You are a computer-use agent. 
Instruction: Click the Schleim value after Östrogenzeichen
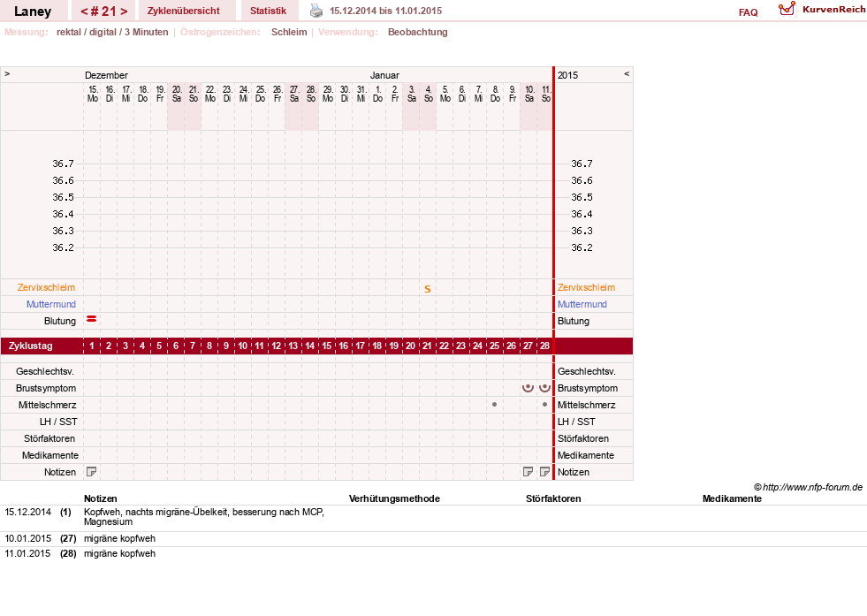click(x=289, y=32)
